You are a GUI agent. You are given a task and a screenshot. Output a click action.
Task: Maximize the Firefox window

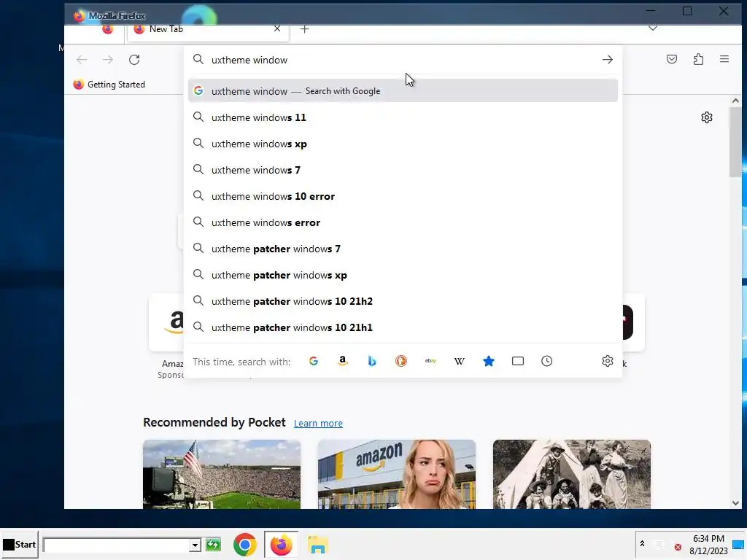tap(687, 11)
